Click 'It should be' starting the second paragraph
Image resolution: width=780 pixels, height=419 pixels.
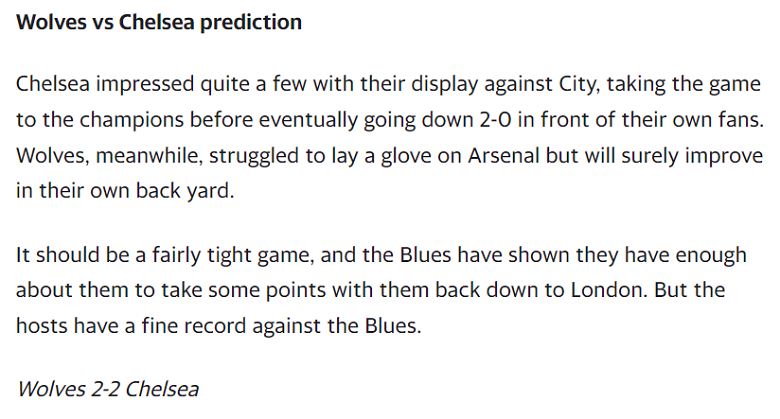(x=73, y=255)
